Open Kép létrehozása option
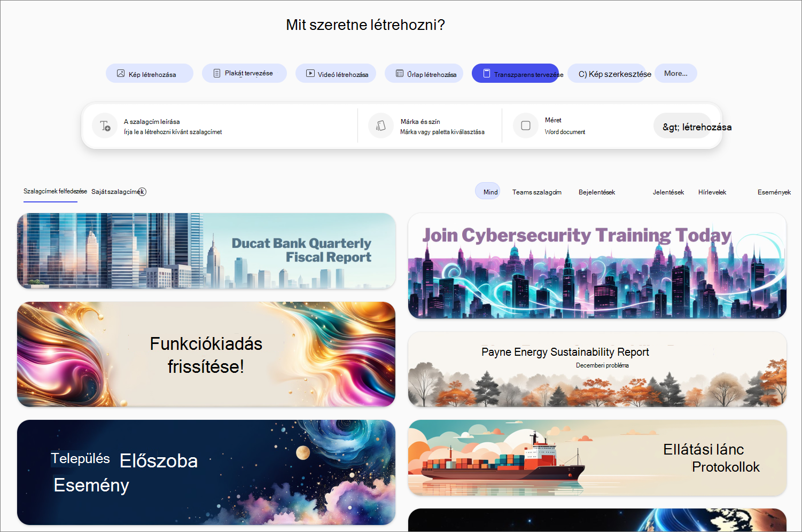Screen dimensions: 802x532 (x=150, y=73)
